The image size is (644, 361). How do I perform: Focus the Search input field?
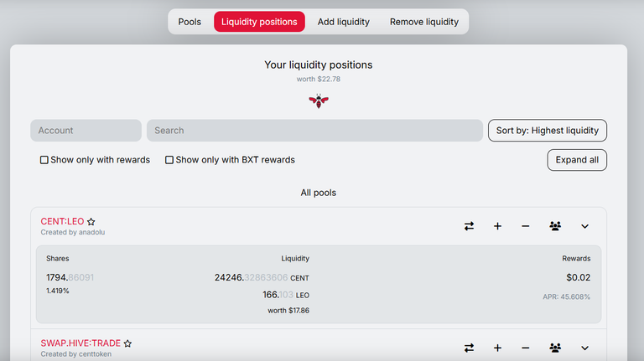(x=314, y=131)
